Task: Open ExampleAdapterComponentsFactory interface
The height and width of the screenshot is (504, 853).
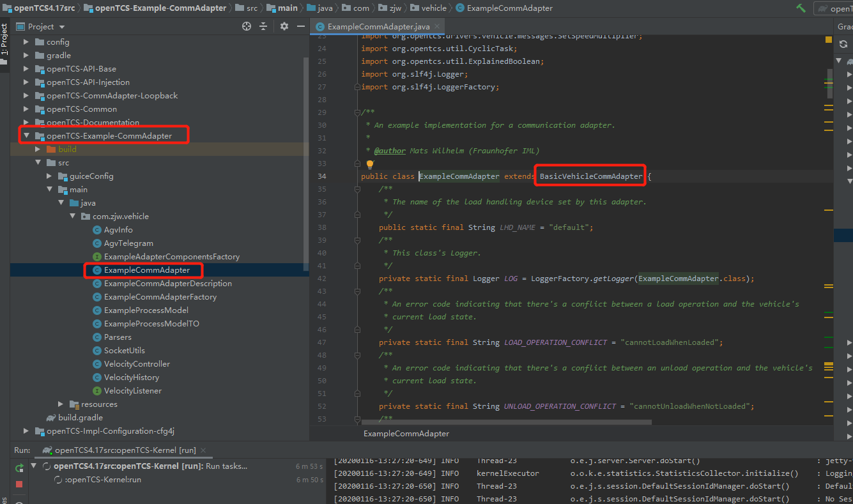Action: [172, 256]
